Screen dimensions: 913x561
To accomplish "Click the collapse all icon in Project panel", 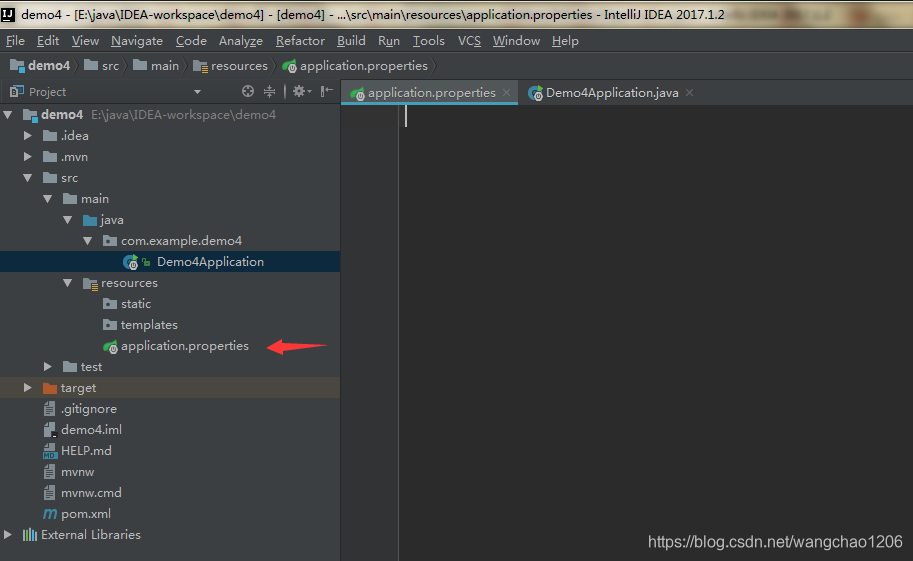I will (269, 91).
